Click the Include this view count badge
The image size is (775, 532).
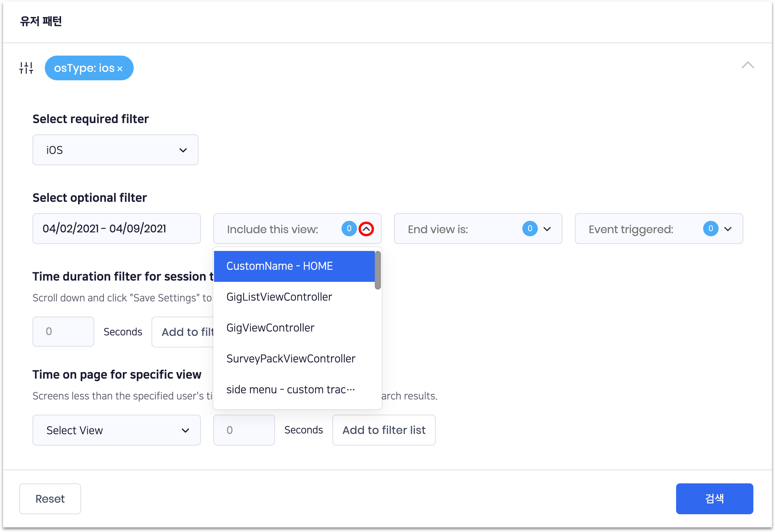click(x=349, y=229)
